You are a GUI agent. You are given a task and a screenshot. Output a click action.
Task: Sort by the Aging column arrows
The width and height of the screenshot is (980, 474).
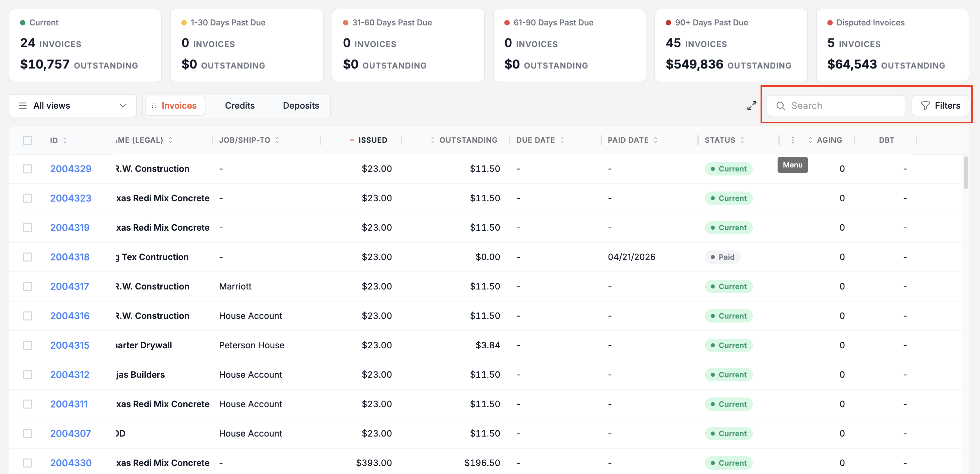pyautogui.click(x=810, y=140)
